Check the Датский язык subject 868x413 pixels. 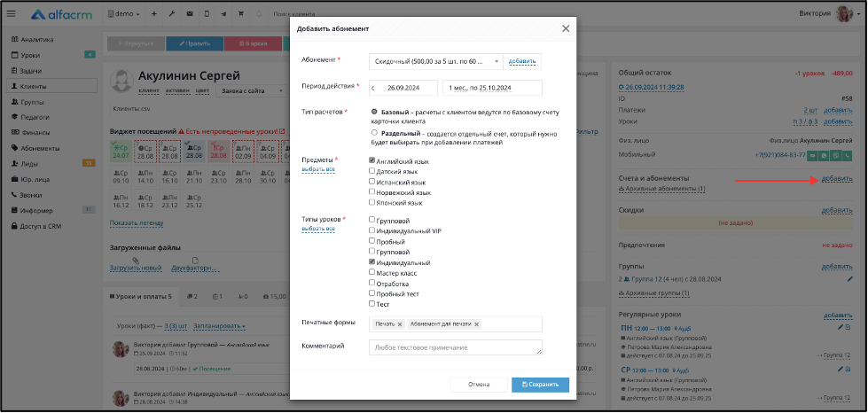click(x=372, y=171)
